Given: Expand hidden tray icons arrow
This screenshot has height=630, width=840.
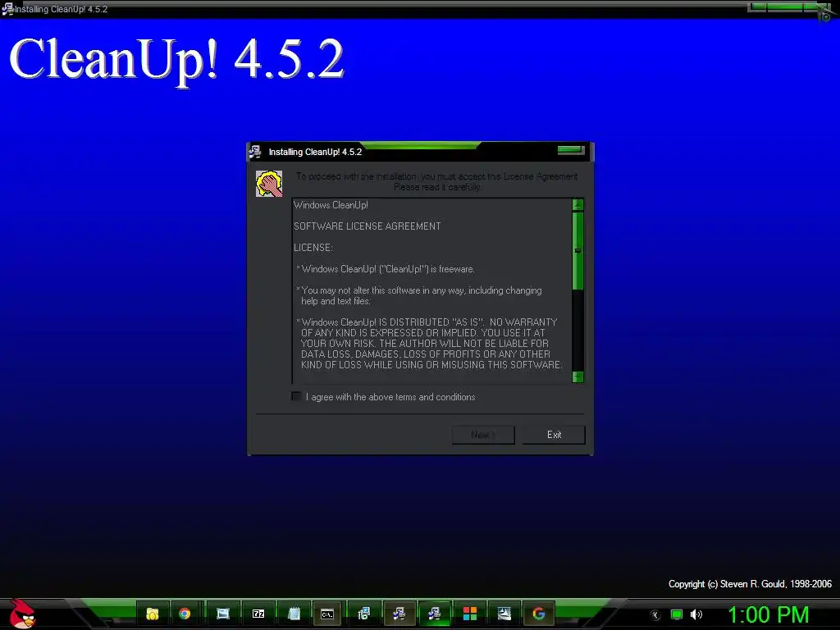Looking at the screenshot, I should (655, 615).
